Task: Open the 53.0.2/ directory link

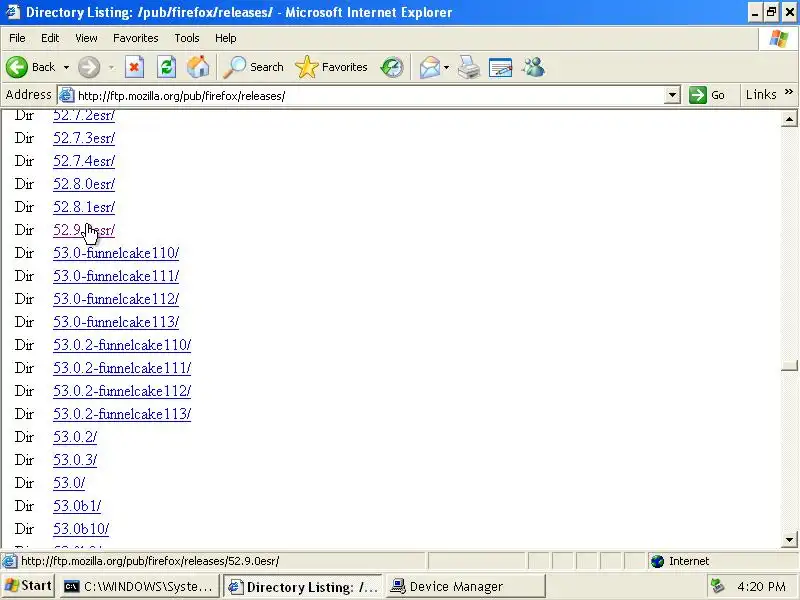Action: click(75, 437)
